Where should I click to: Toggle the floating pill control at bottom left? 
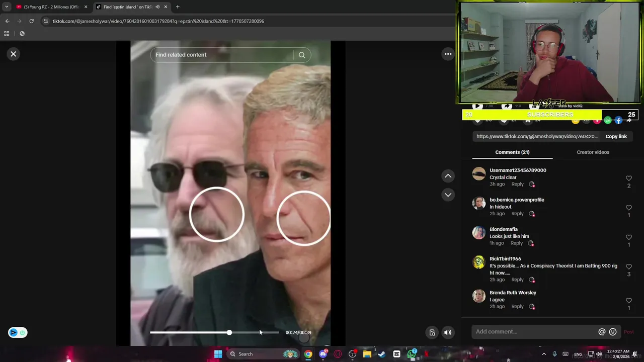(18, 332)
